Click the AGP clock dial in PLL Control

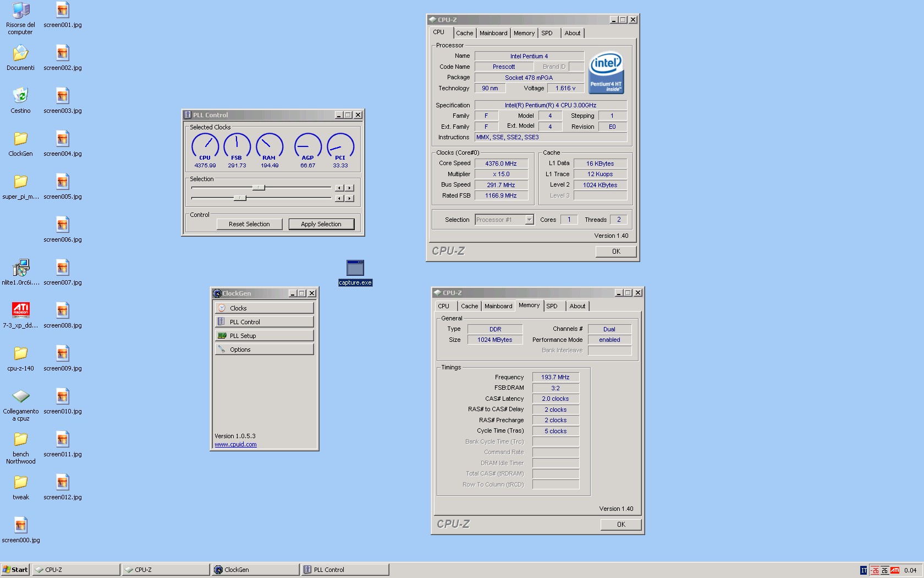pos(308,146)
